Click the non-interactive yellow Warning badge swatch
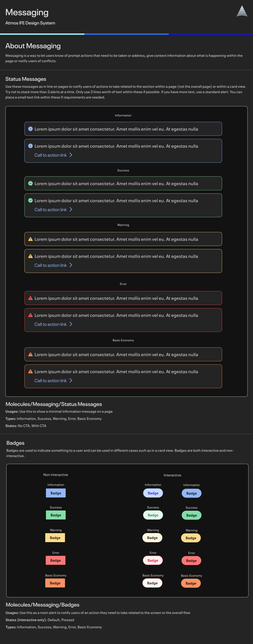The width and height of the screenshot is (253, 644). pos(55,538)
